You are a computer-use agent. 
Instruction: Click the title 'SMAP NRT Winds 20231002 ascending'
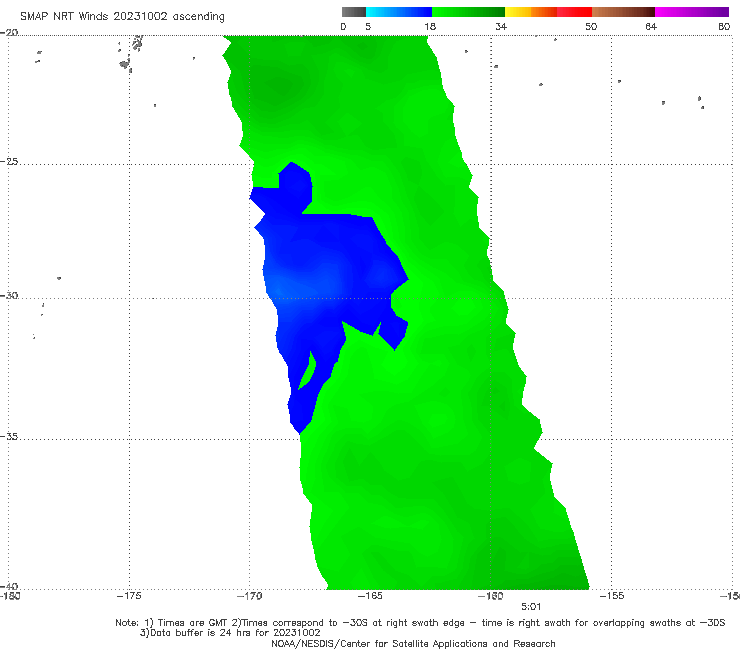122,16
